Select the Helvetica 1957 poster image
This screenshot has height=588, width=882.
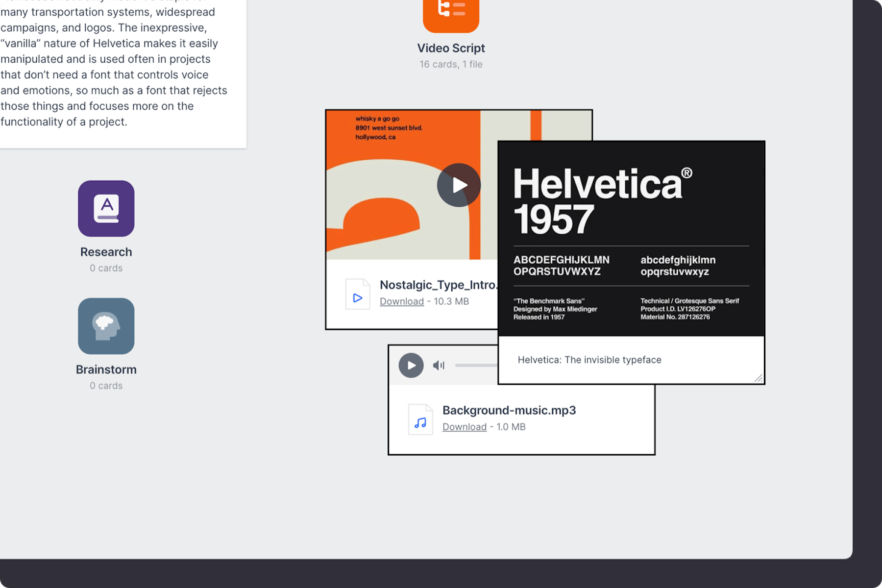[x=631, y=239]
